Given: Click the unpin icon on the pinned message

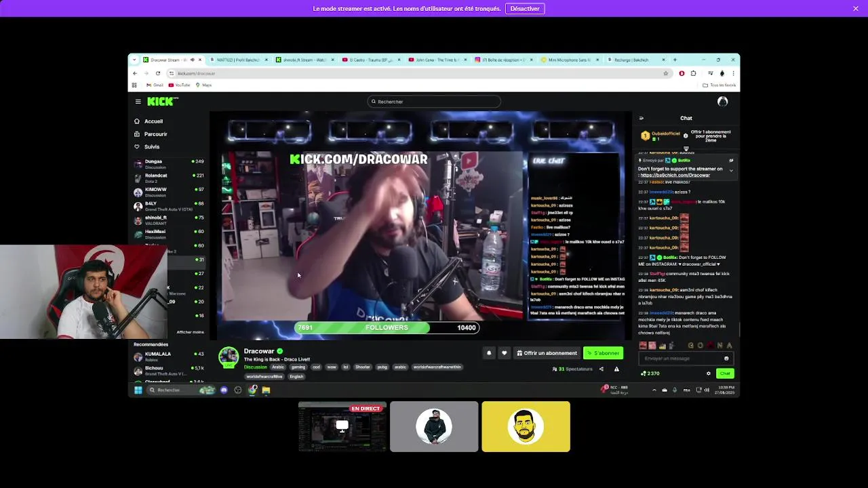Looking at the screenshot, I should 731,161.
